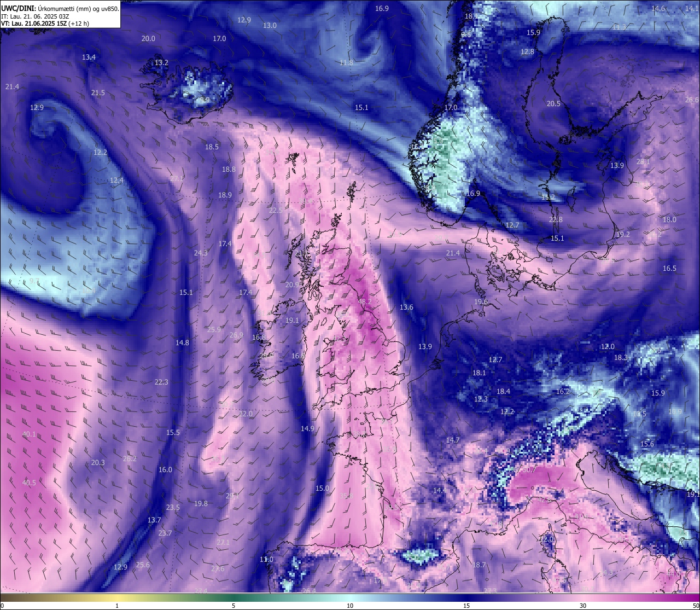The image size is (700, 610).
Task: Select the 15.6 value on the map
Action: (x=647, y=444)
